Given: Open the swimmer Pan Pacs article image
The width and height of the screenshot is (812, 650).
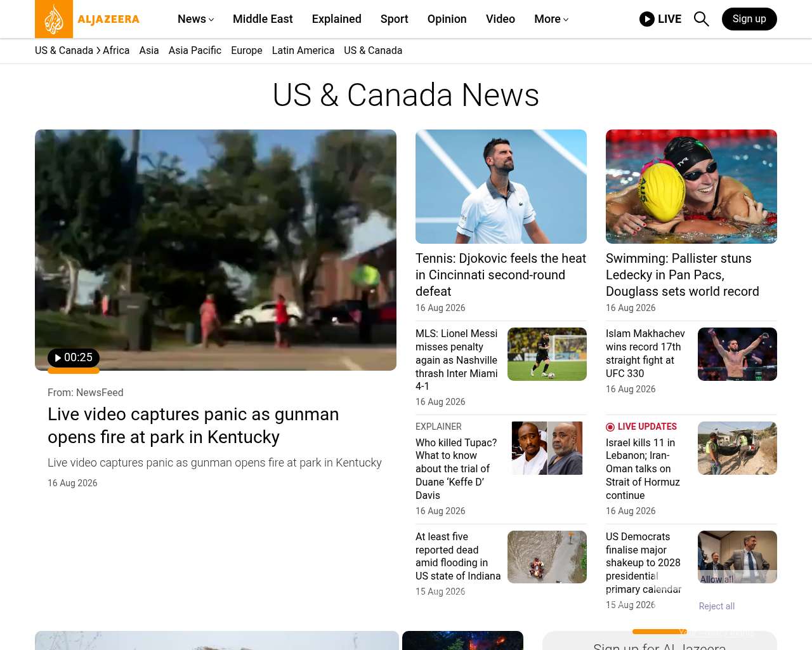Looking at the screenshot, I should click(x=691, y=187).
